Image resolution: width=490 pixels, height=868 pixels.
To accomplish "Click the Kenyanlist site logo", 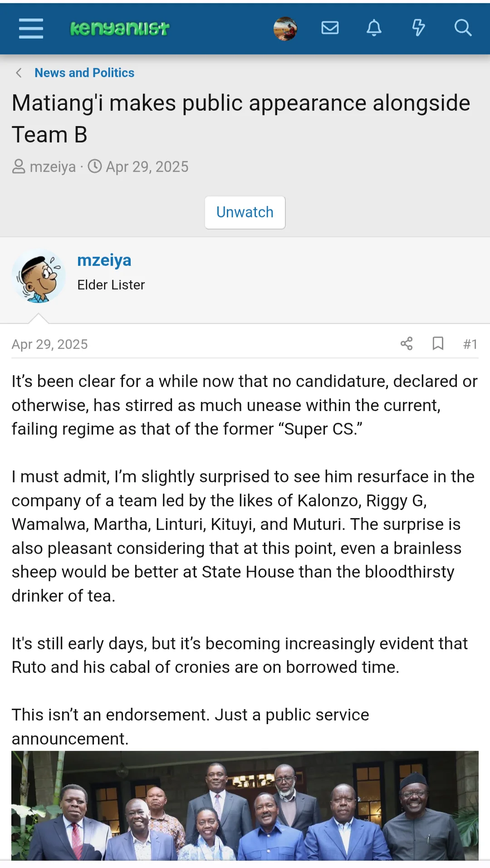I will click(120, 29).
